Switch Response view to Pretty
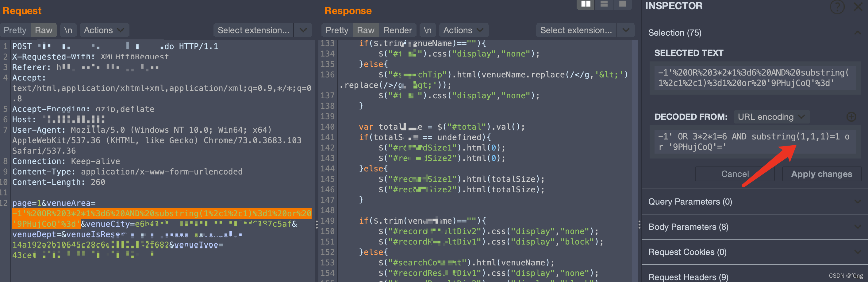Image resolution: width=868 pixels, height=282 pixels. coord(337,30)
